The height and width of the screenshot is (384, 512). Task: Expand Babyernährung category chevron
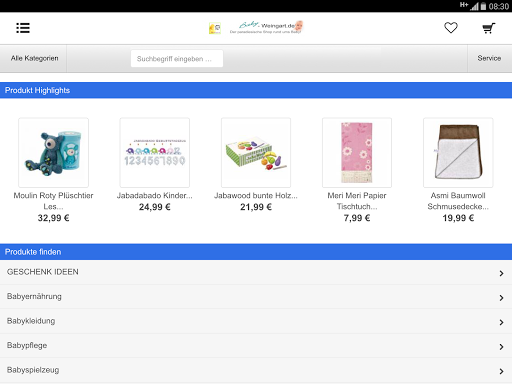pyautogui.click(x=501, y=298)
